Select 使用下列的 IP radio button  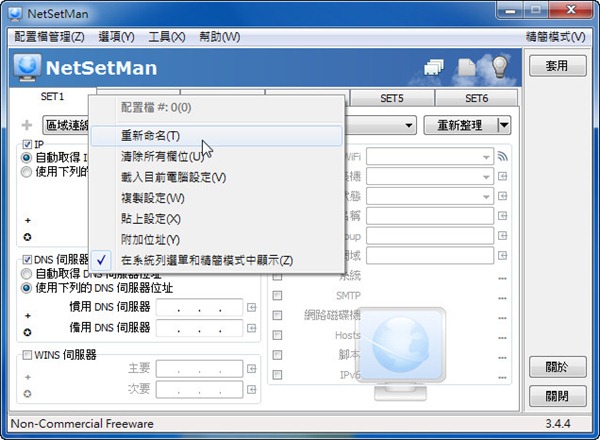point(26,172)
